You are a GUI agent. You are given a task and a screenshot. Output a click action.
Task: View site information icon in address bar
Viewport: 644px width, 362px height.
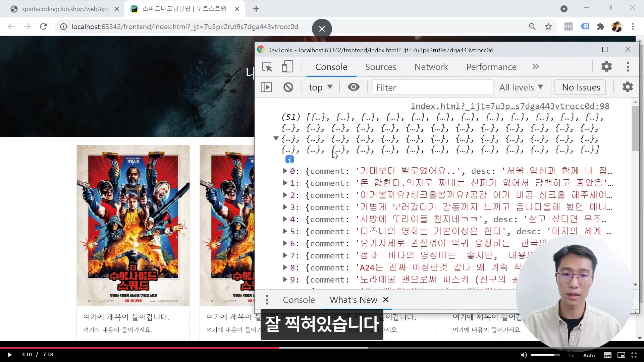tap(63, 26)
